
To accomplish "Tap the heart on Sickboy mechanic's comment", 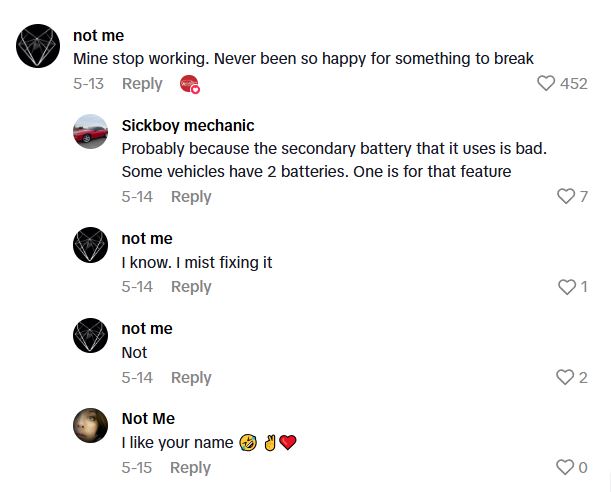I will pyautogui.click(x=566, y=197).
